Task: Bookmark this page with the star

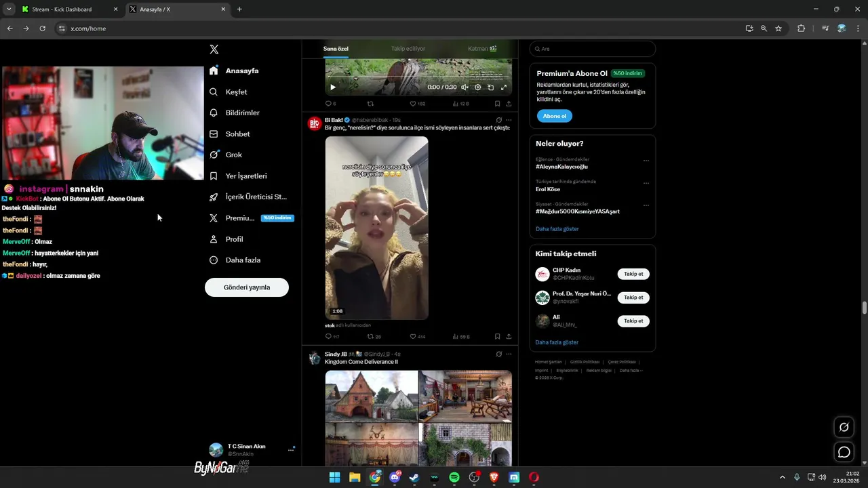Action: pyautogui.click(x=778, y=28)
